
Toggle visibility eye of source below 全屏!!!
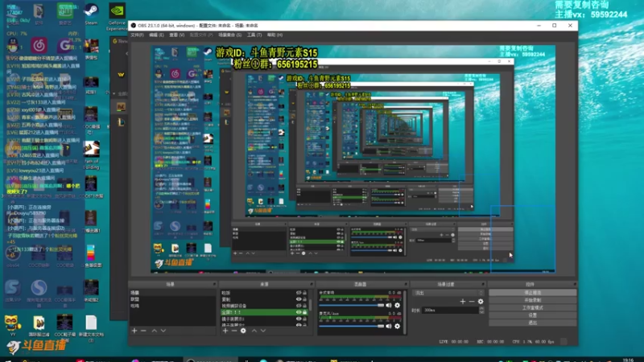(x=299, y=319)
